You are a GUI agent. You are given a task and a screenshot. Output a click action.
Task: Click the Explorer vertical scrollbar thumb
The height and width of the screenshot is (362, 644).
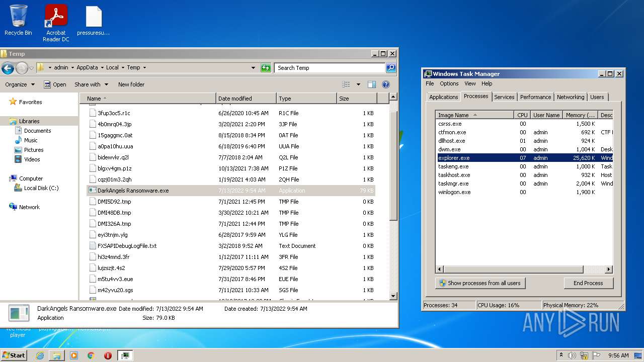point(393,166)
